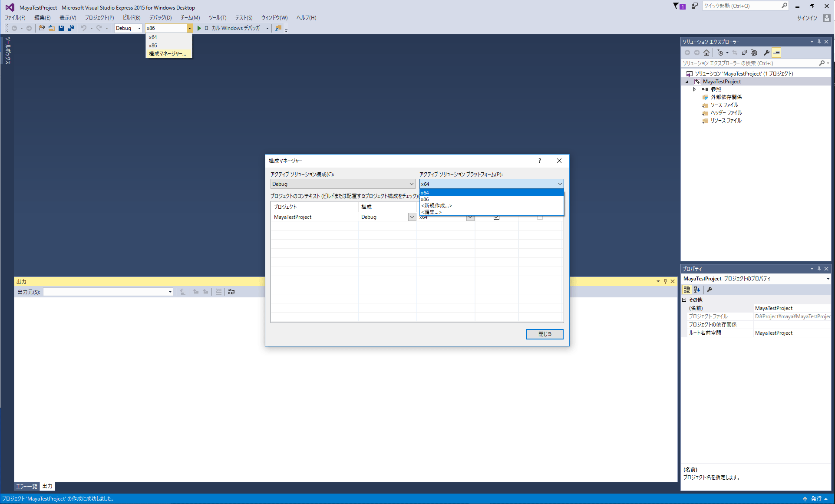The height and width of the screenshot is (504, 835).
Task: Select x86 in the active platform dropdown list
Action: click(x=425, y=199)
